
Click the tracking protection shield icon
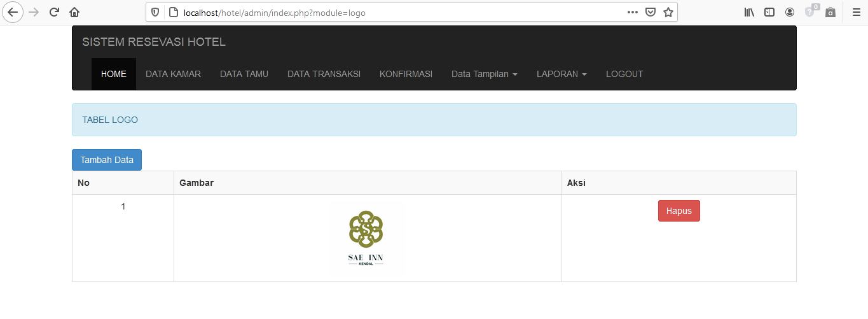tap(155, 12)
